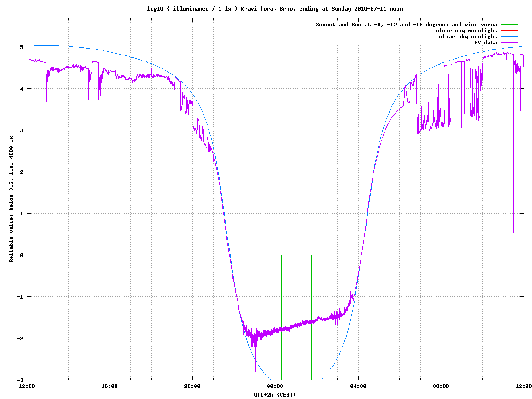The width and height of the screenshot is (532, 399).
Task: Click x-axis tick label 04:00
Action: coord(358,386)
